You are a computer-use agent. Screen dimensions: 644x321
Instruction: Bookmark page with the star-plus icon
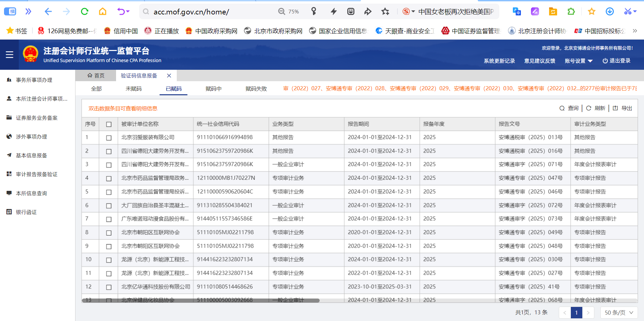(385, 12)
